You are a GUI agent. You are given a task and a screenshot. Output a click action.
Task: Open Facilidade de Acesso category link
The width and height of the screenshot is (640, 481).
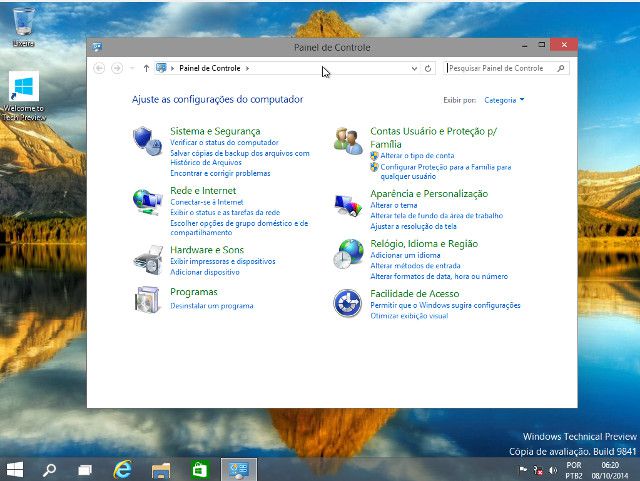click(x=414, y=294)
